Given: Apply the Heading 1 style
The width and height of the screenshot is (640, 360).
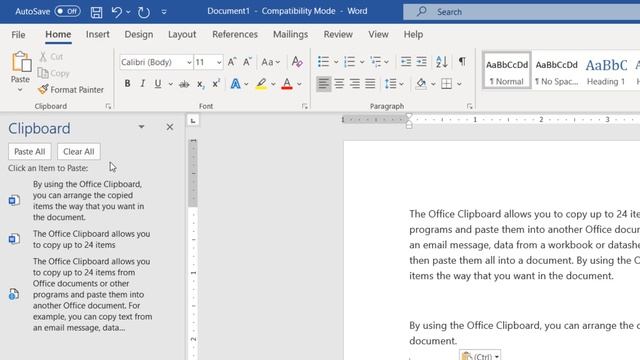Looking at the screenshot, I should coord(606,70).
